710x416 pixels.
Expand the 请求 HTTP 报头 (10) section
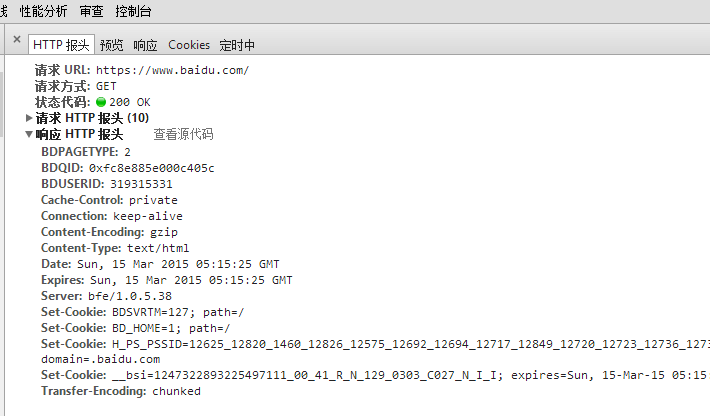29,118
